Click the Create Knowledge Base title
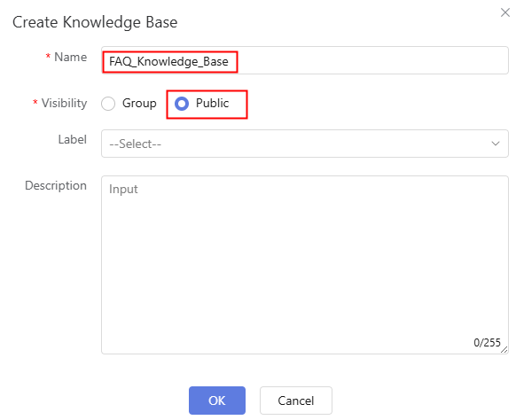This screenshot has height=420, width=516. 95,22
